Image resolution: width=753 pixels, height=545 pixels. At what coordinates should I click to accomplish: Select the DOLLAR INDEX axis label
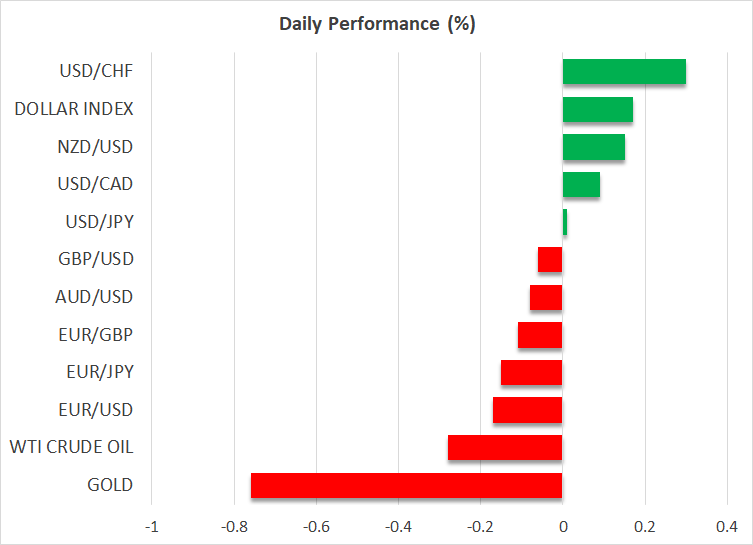(x=74, y=109)
